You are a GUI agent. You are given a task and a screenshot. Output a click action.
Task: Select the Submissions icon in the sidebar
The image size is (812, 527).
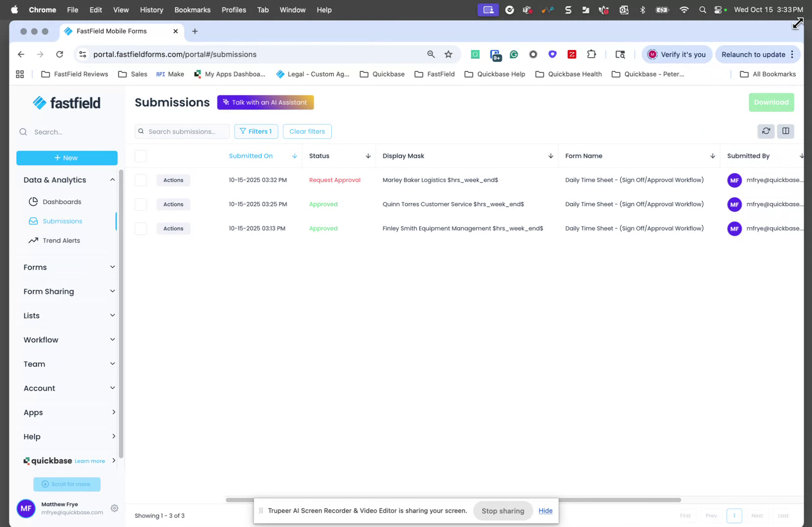32,221
